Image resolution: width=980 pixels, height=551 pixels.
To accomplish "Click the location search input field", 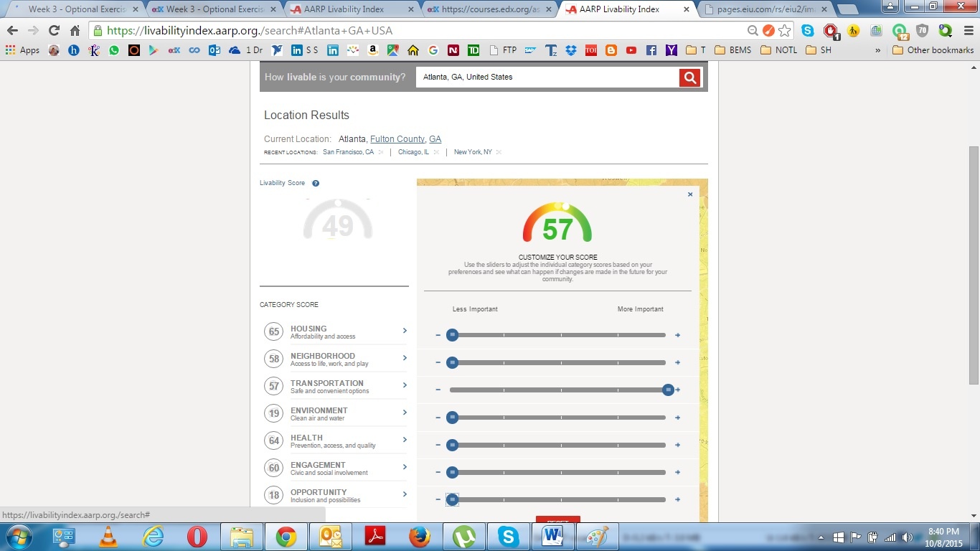I will click(x=547, y=77).
